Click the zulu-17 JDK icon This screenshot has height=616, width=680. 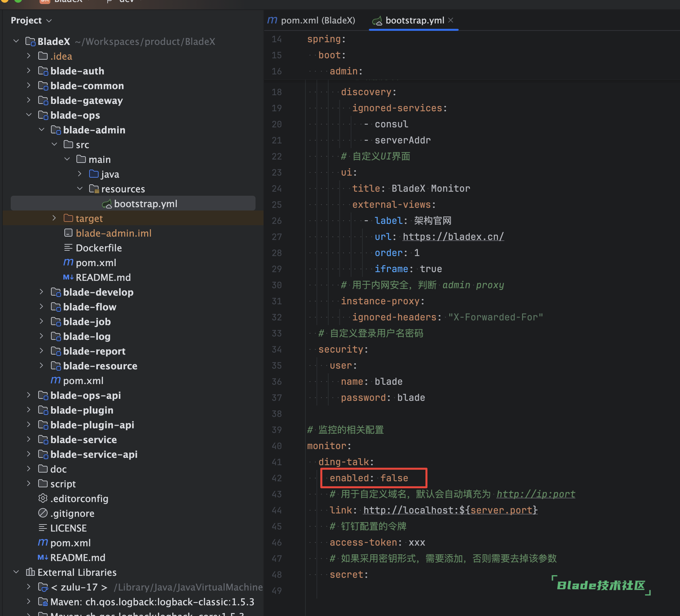point(43,587)
